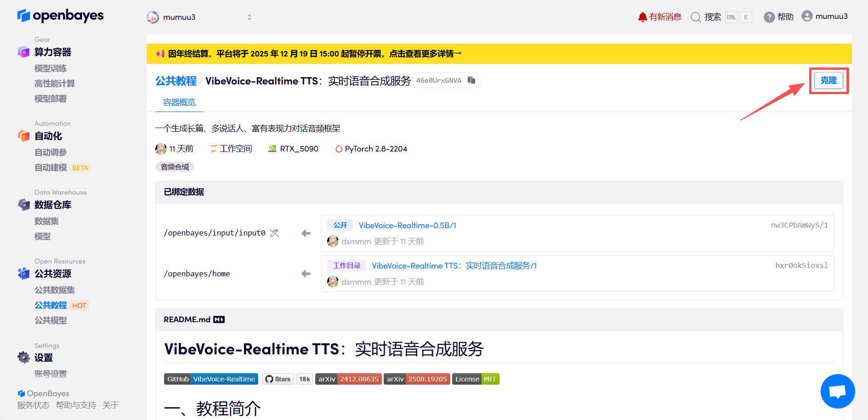
Task: Click the 公开 badge on the dataset row
Action: [x=340, y=225]
